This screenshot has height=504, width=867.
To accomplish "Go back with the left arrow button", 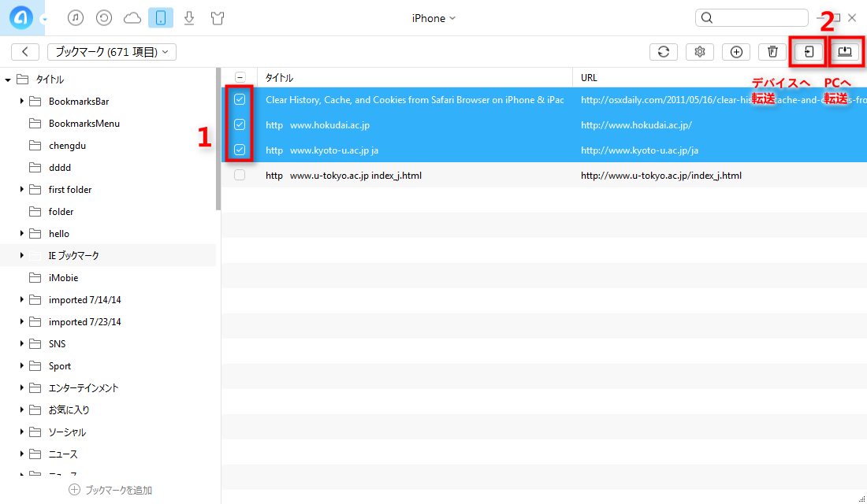I will (25, 52).
